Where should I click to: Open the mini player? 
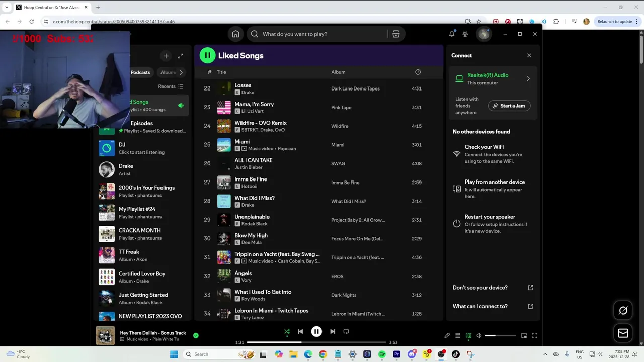click(x=524, y=335)
